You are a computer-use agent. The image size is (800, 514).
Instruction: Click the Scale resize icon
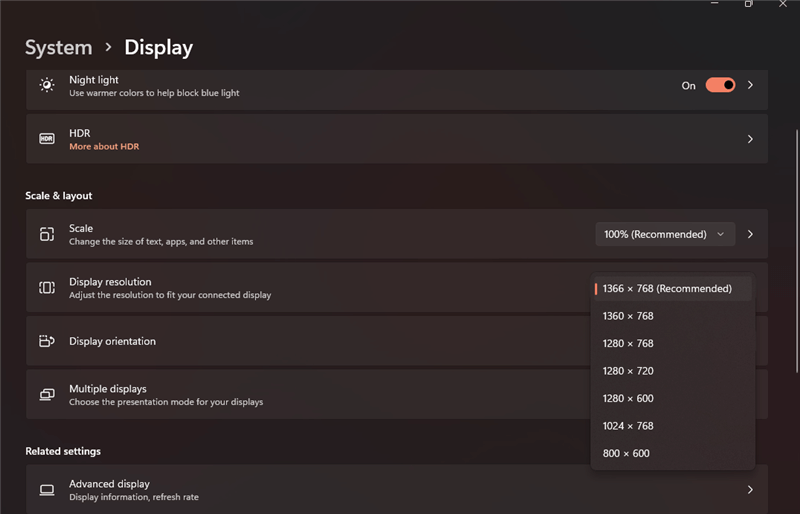point(47,234)
